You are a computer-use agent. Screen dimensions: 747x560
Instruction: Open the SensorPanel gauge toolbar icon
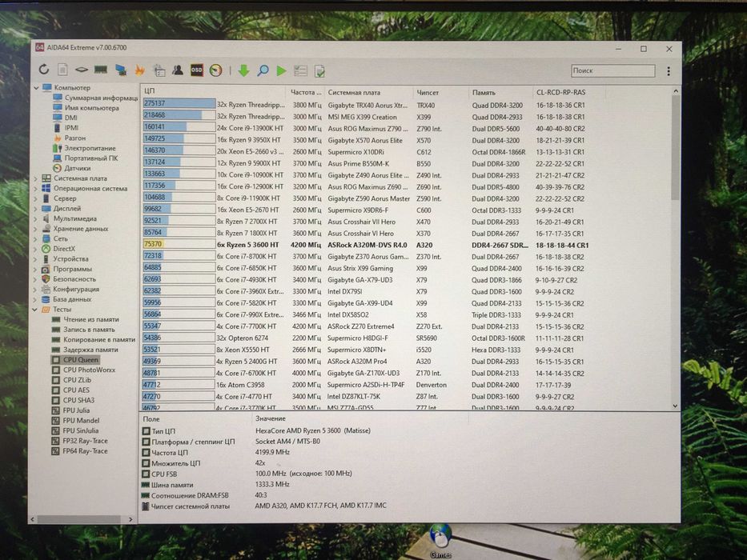(x=216, y=70)
